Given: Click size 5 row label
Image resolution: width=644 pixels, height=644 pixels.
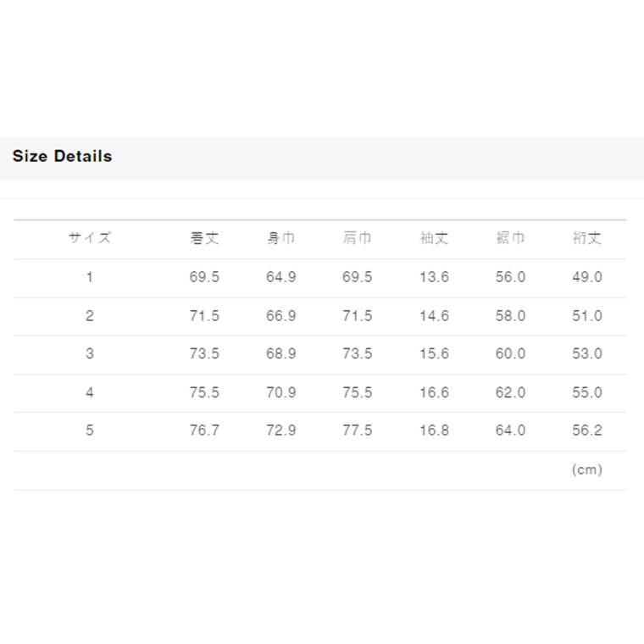Looking at the screenshot, I should [x=90, y=430].
